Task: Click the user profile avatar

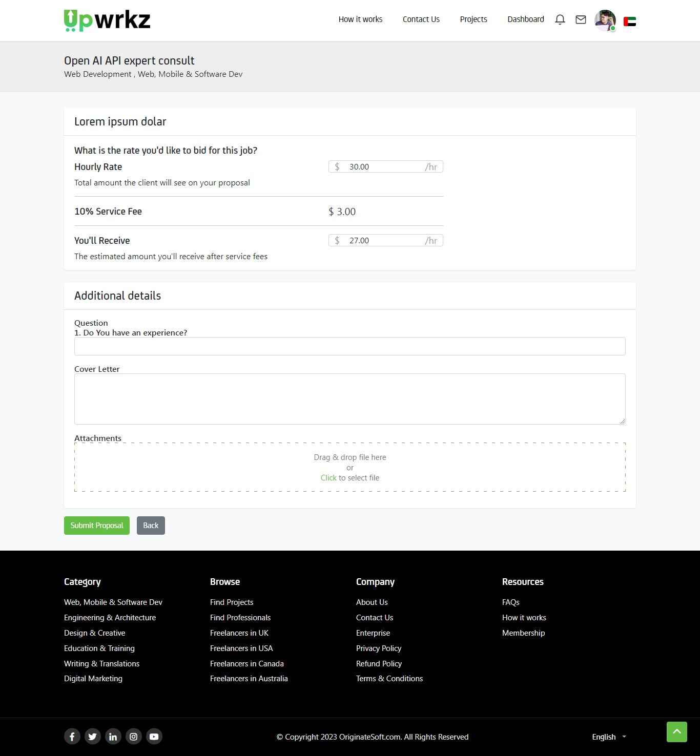Action: (605, 20)
